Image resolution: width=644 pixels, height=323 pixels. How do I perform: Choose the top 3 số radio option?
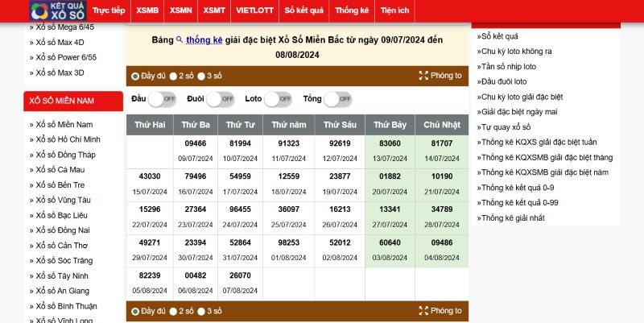(201, 77)
